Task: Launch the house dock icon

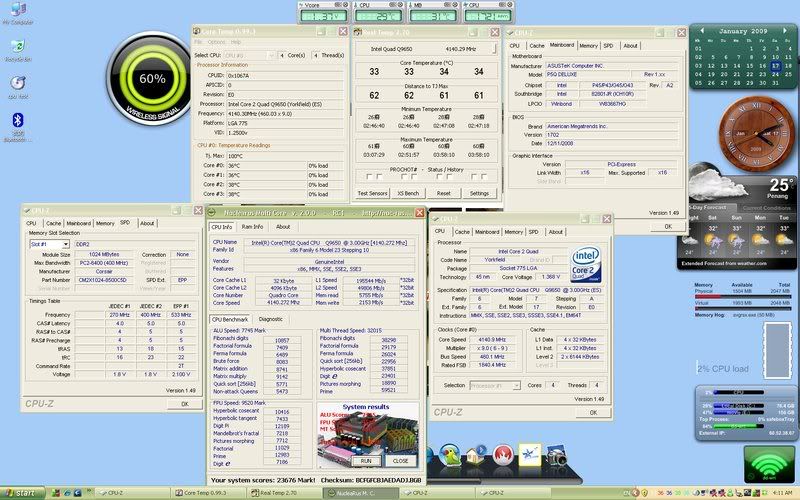Action: (476, 455)
